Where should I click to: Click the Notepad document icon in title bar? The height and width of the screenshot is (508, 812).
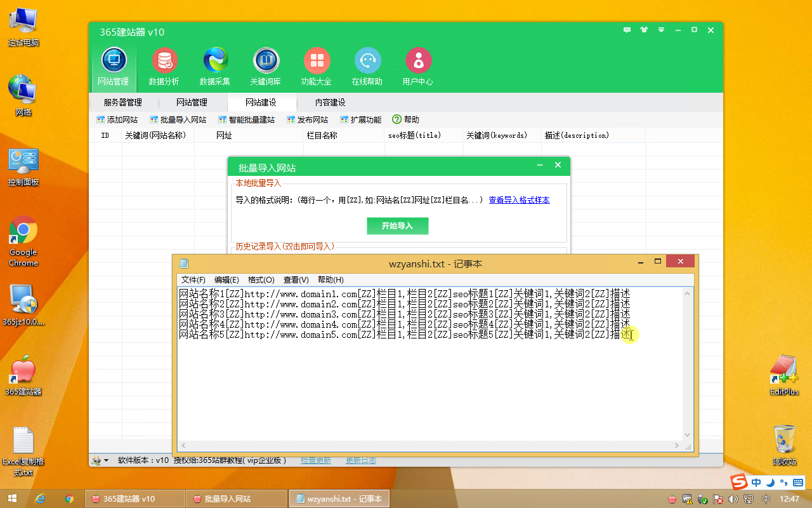184,264
